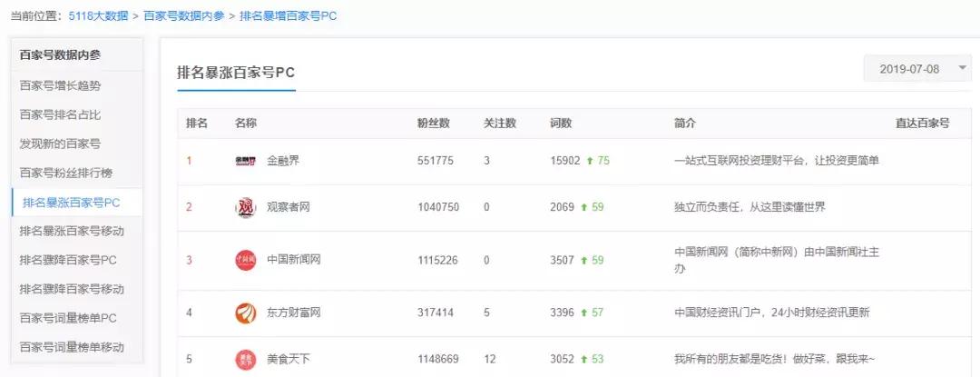Click the 美食天下 account logo
Image resolution: width=980 pixels, height=377 pixels.
(x=245, y=360)
